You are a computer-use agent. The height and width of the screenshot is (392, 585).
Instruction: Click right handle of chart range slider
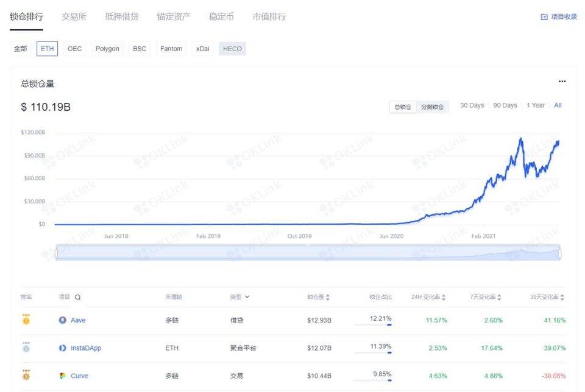click(560, 254)
